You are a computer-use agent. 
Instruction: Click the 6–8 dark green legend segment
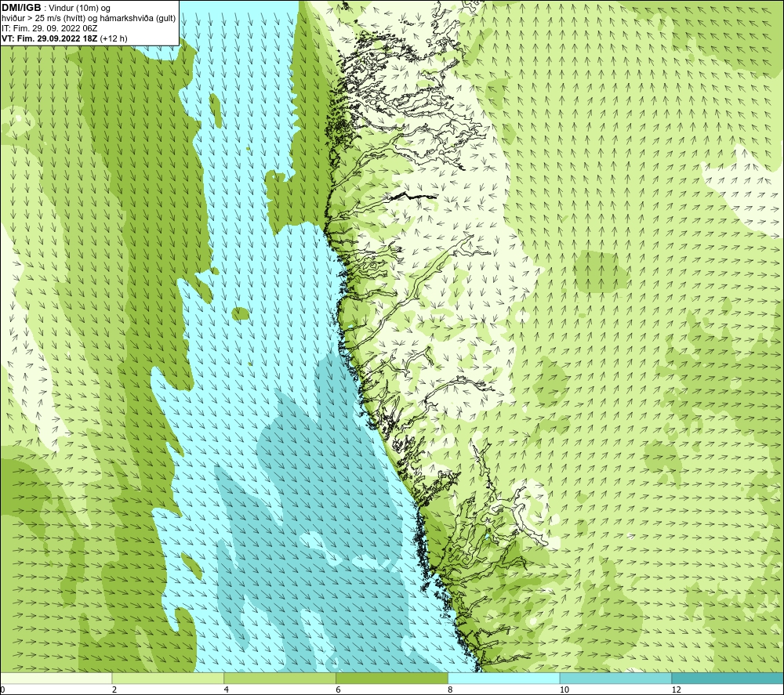[x=392, y=678]
